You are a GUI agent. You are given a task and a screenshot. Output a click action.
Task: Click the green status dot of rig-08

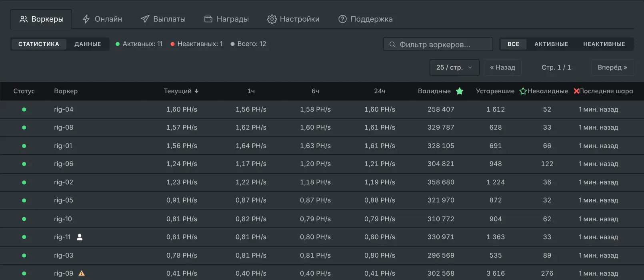click(24, 128)
